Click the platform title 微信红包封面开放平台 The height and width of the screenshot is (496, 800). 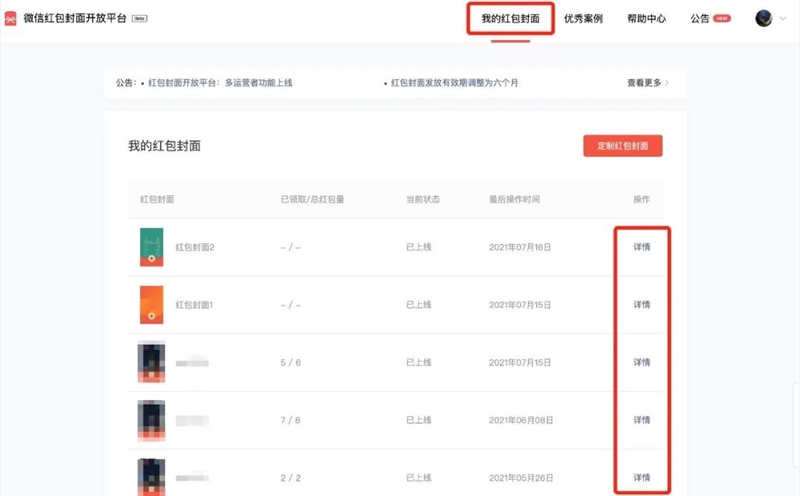[x=74, y=18]
